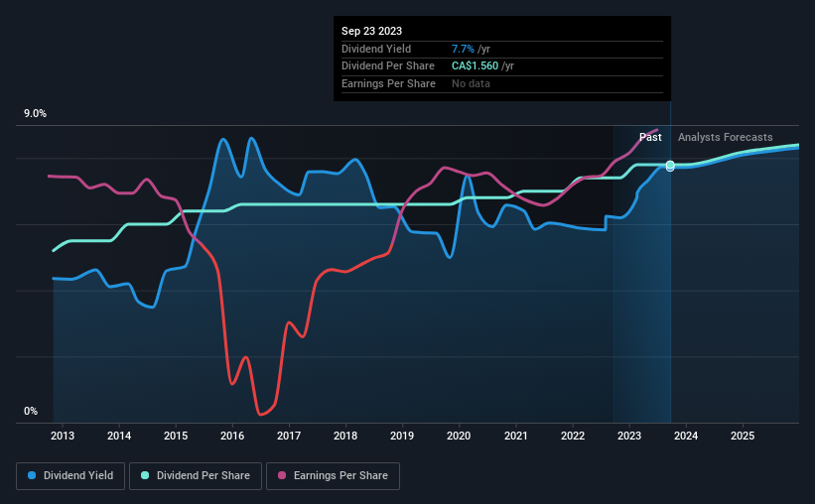Click the teal Dividend Per Share legend dot
Screen dimensions: 815x504
145,475
